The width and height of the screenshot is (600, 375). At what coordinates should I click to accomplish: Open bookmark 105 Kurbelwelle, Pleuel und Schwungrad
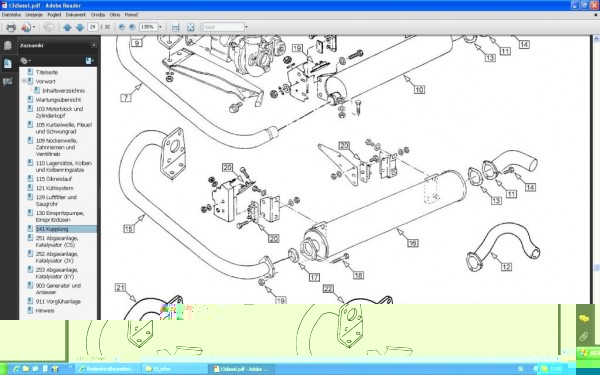click(64, 128)
